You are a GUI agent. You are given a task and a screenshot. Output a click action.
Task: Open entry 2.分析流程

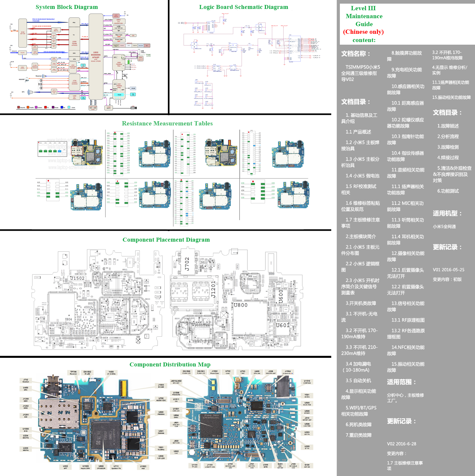(x=448, y=136)
